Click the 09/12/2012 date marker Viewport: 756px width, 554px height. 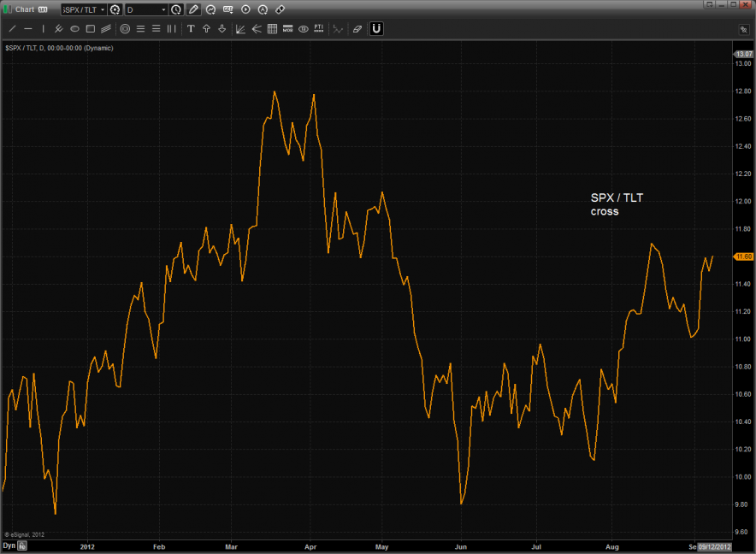714,545
